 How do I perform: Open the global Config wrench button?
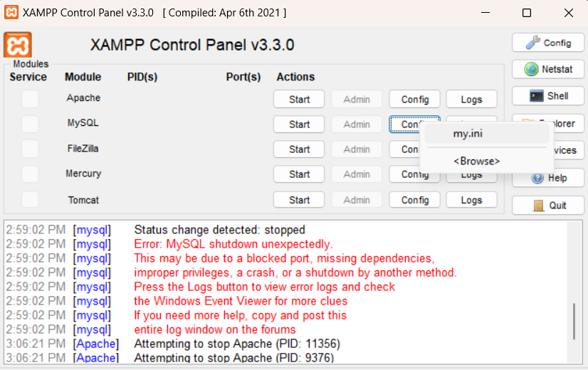click(548, 43)
